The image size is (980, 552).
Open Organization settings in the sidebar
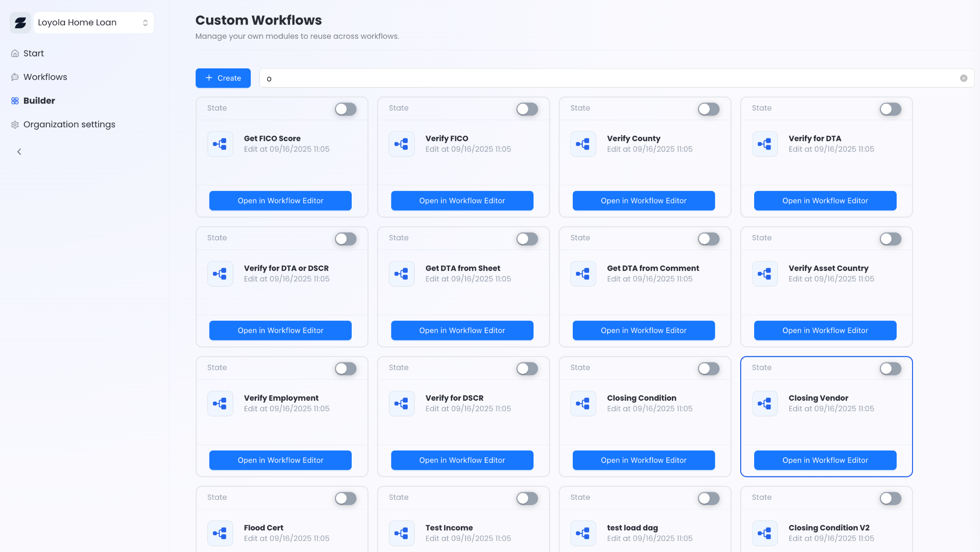pos(69,124)
